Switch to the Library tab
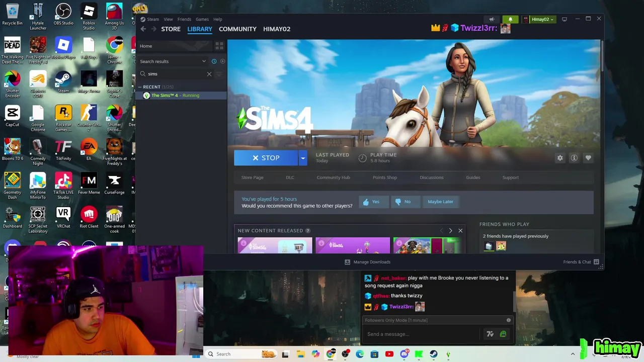The width and height of the screenshot is (644, 362). point(200,29)
